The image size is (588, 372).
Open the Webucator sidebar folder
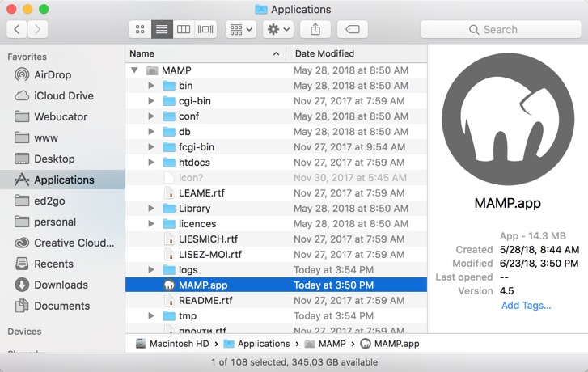[x=62, y=116]
